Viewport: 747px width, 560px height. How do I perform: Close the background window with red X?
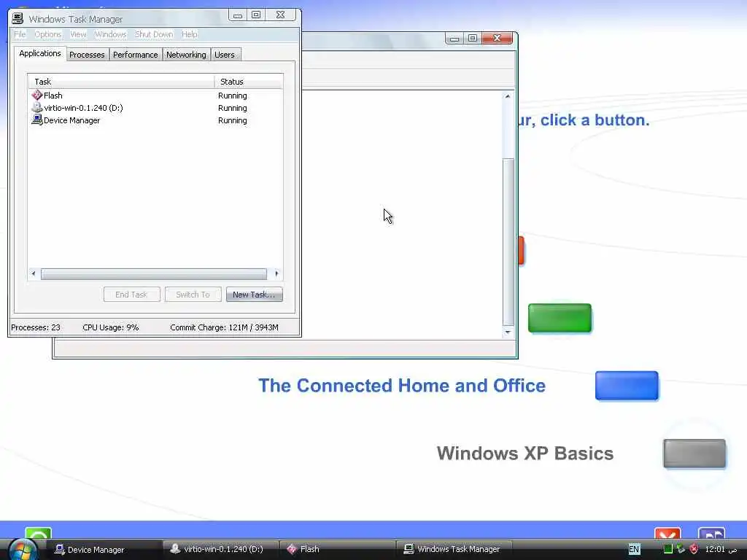(x=497, y=38)
